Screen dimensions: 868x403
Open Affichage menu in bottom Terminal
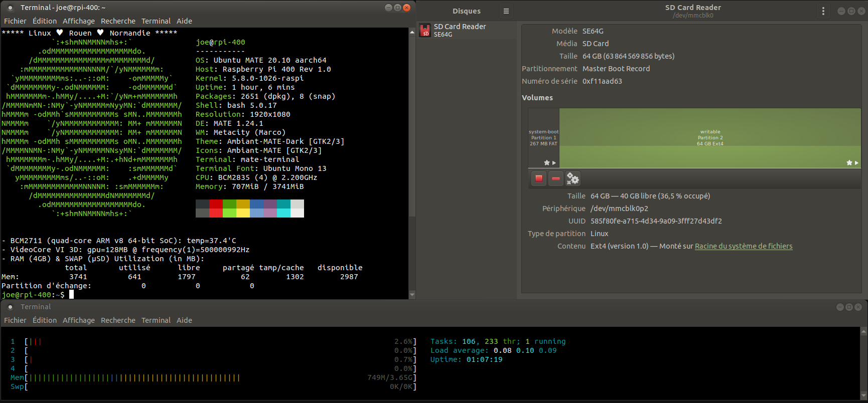79,320
